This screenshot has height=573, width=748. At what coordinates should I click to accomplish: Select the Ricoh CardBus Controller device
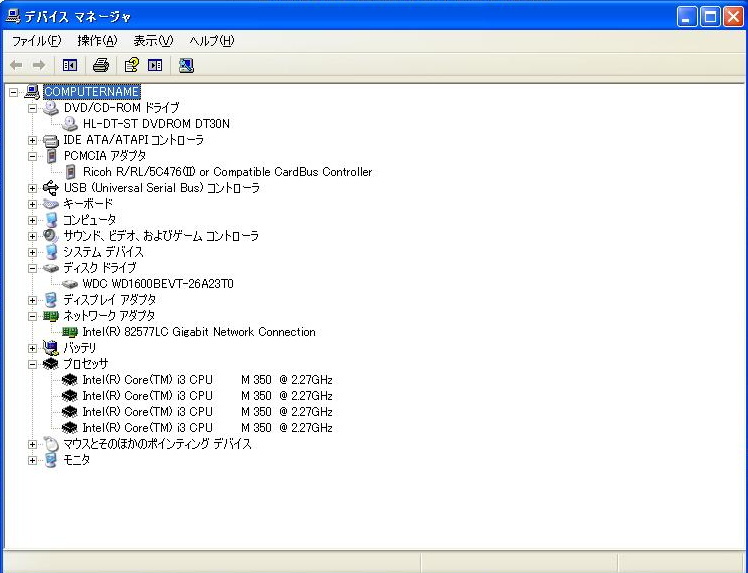[227, 172]
